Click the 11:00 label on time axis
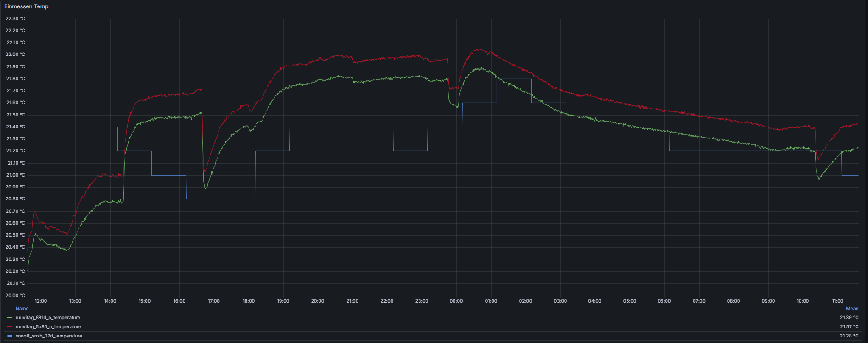 [x=837, y=301]
